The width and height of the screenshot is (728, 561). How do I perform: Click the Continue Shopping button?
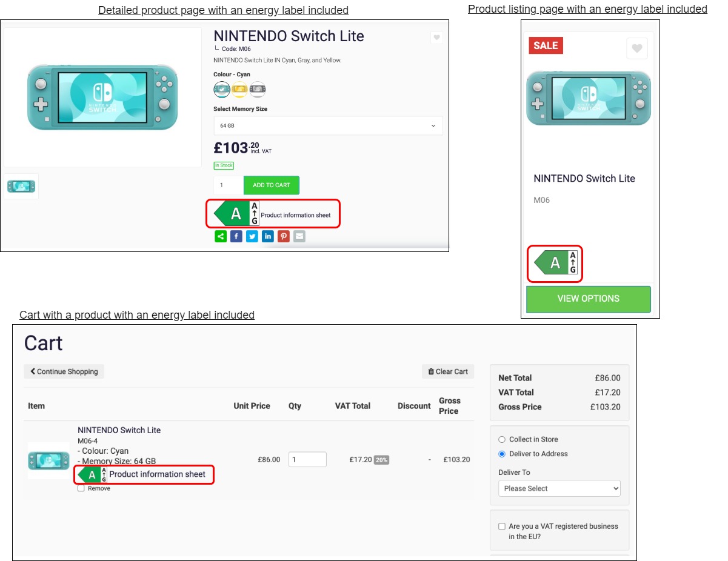point(64,371)
